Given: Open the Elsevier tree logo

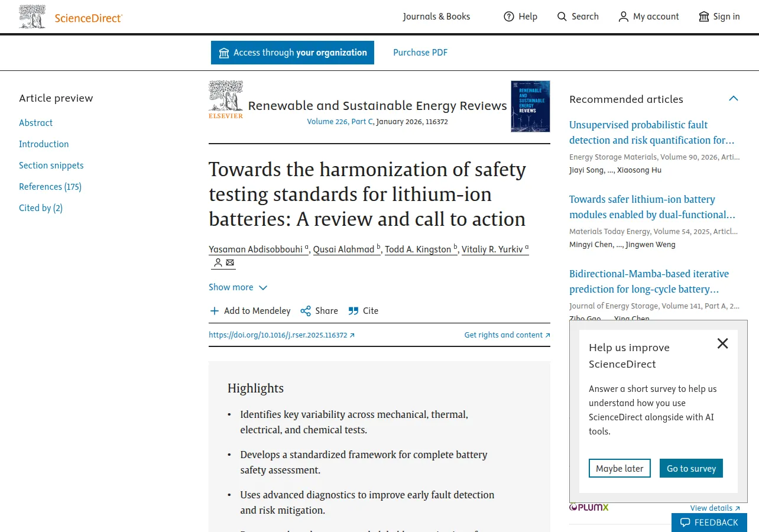Looking at the screenshot, I should [226, 99].
